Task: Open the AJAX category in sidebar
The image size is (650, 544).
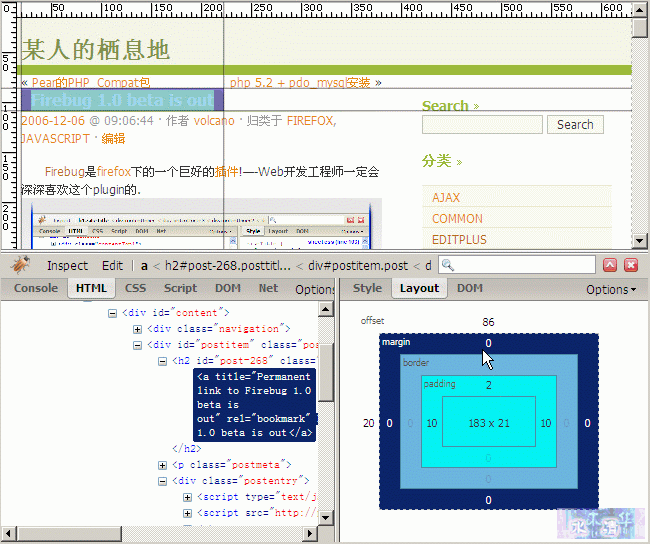Action: [446, 197]
